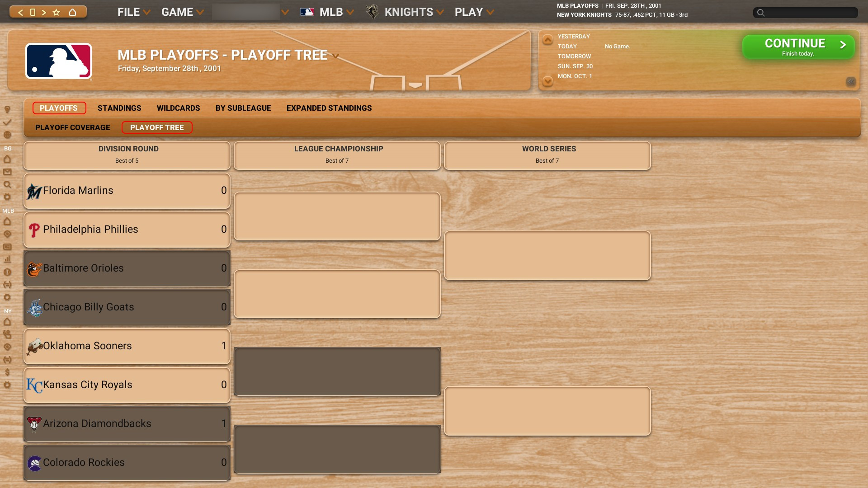Click the magnifier search icon in sidebar

(7, 184)
